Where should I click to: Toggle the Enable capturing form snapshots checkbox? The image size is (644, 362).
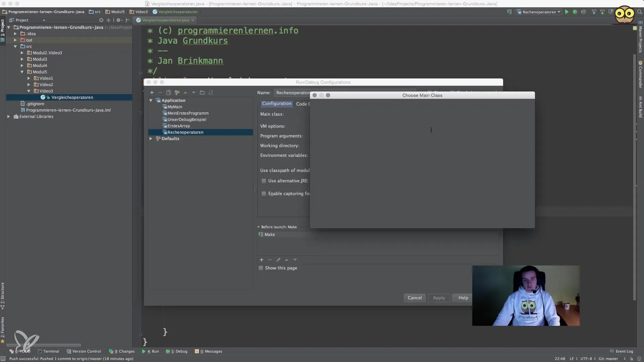[x=264, y=193]
